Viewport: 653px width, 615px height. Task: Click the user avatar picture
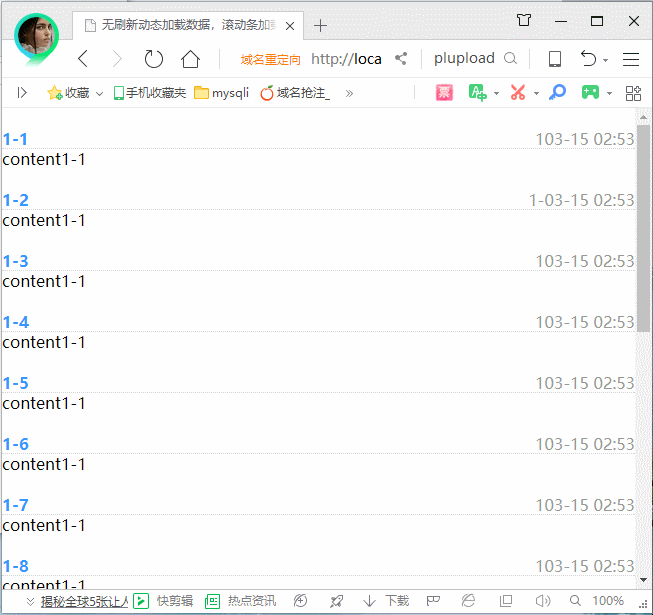point(36,37)
